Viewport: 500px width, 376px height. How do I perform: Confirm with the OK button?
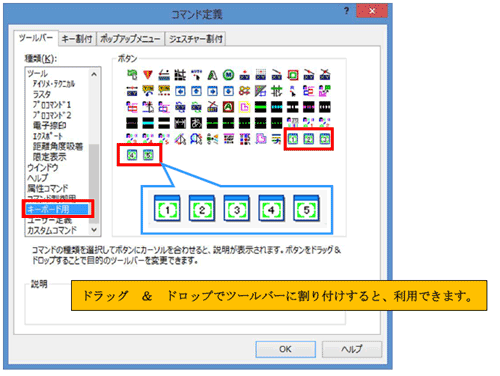coord(285,349)
